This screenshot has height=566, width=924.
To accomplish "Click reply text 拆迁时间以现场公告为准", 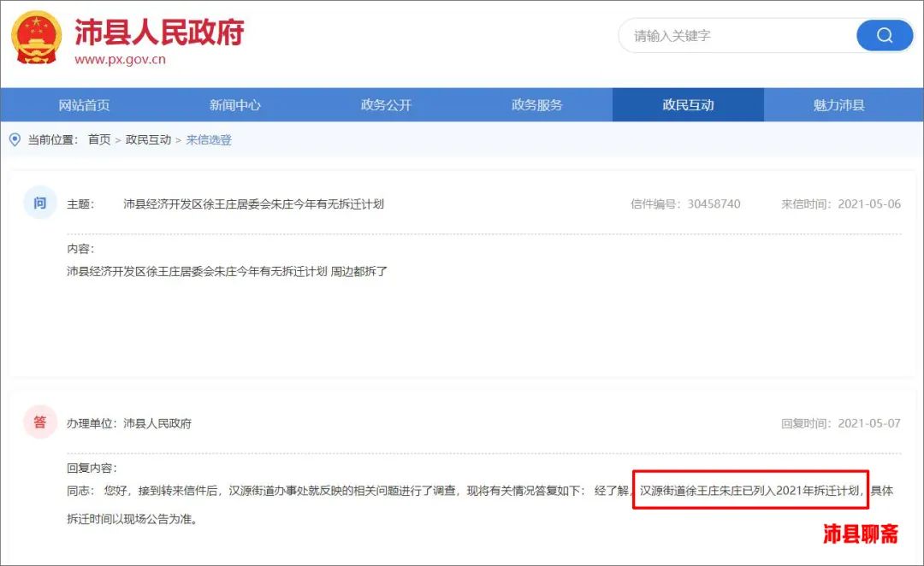I will [x=132, y=519].
